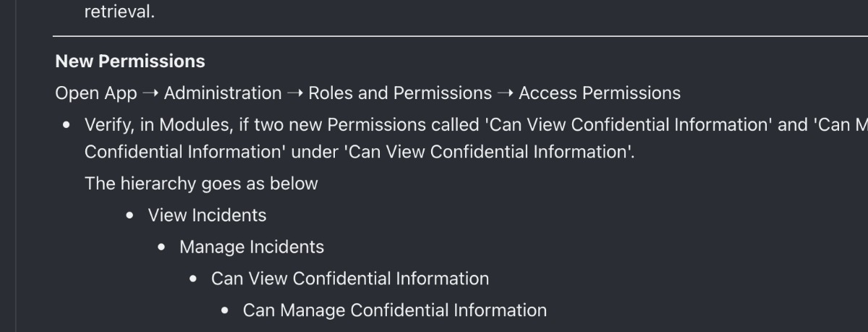This screenshot has height=332, width=868.
Task: Click the 'New Permissions' heading
Action: [x=130, y=61]
